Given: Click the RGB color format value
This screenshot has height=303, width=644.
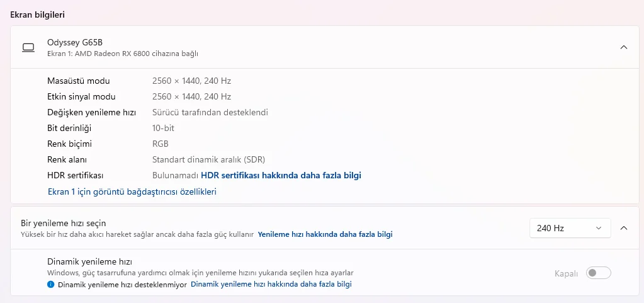Looking at the screenshot, I should [x=160, y=144].
